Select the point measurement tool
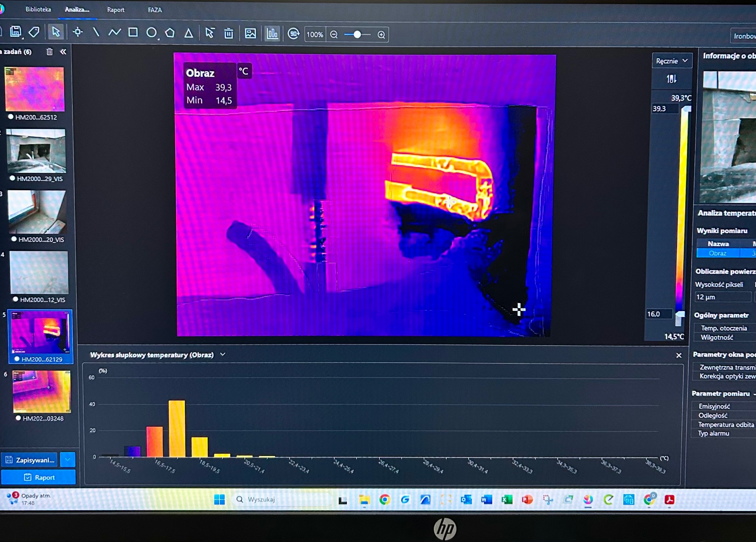This screenshot has height=542, width=756. [78, 32]
